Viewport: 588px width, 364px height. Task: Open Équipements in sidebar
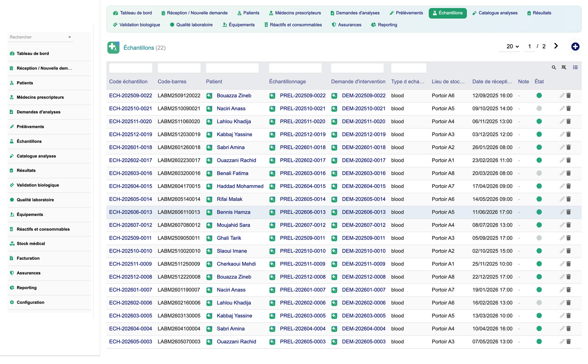30,214
